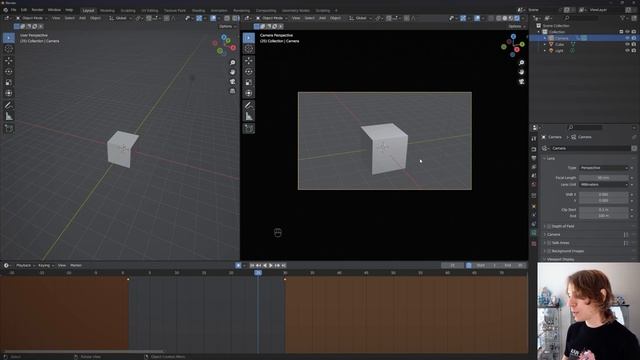Click Add menu in left viewport header

82,18
